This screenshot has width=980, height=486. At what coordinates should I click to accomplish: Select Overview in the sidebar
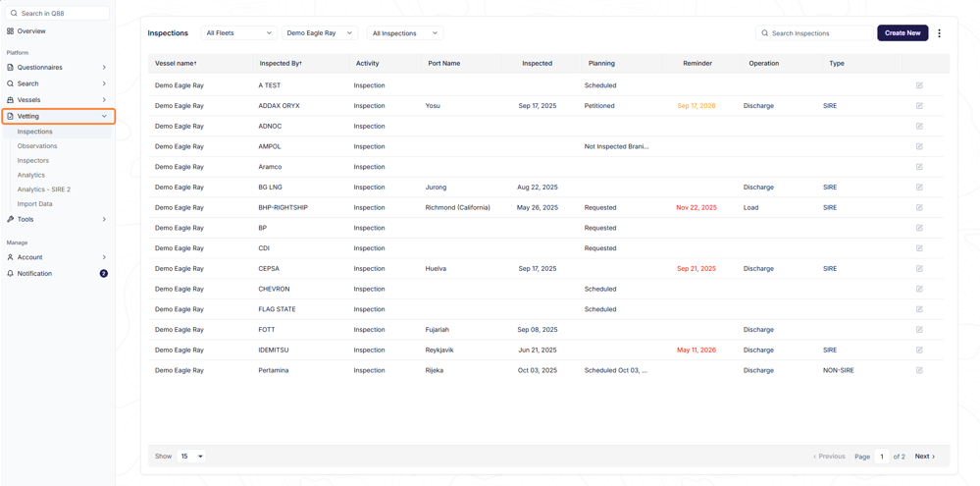pyautogui.click(x=31, y=30)
